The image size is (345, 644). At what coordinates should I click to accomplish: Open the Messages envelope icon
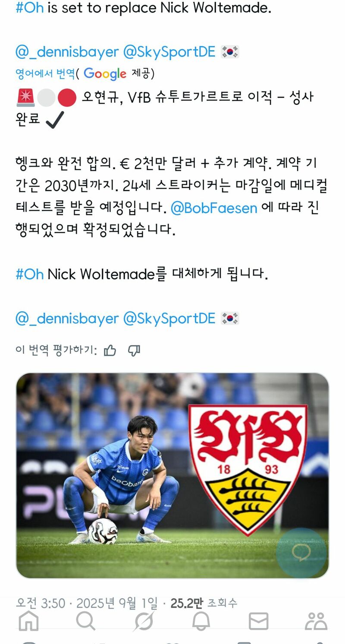[259, 622]
